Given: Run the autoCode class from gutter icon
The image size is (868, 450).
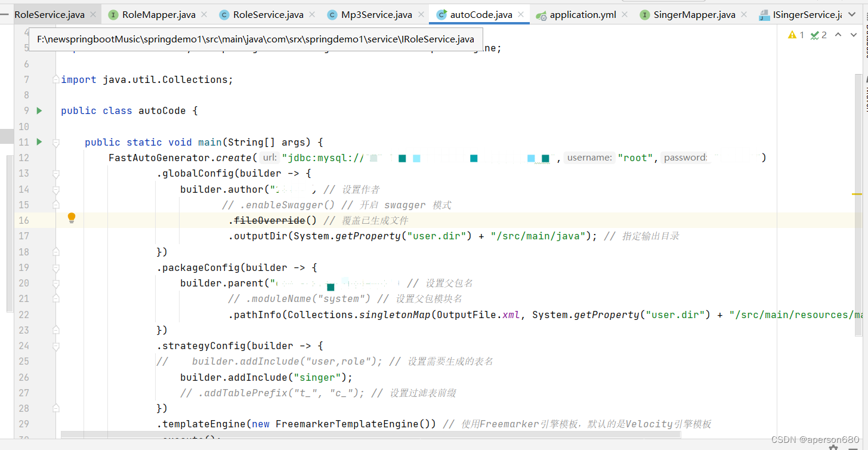Looking at the screenshot, I should (39, 110).
